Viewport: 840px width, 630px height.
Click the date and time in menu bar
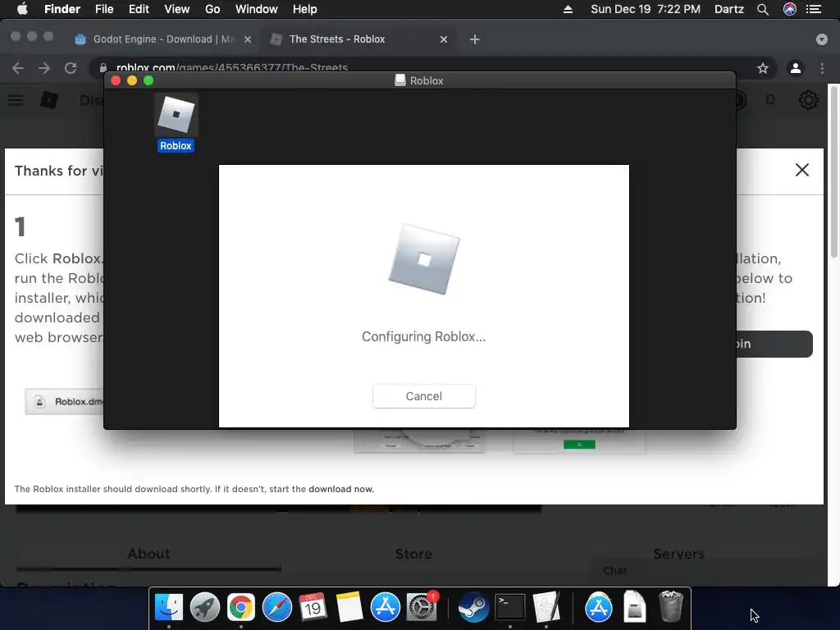click(x=646, y=9)
